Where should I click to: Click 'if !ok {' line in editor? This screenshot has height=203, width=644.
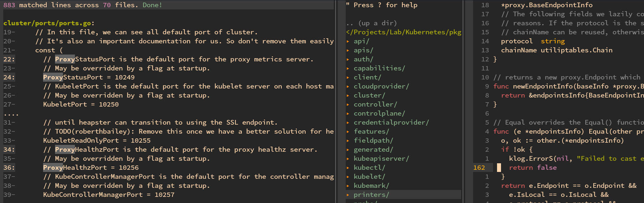click(517, 150)
